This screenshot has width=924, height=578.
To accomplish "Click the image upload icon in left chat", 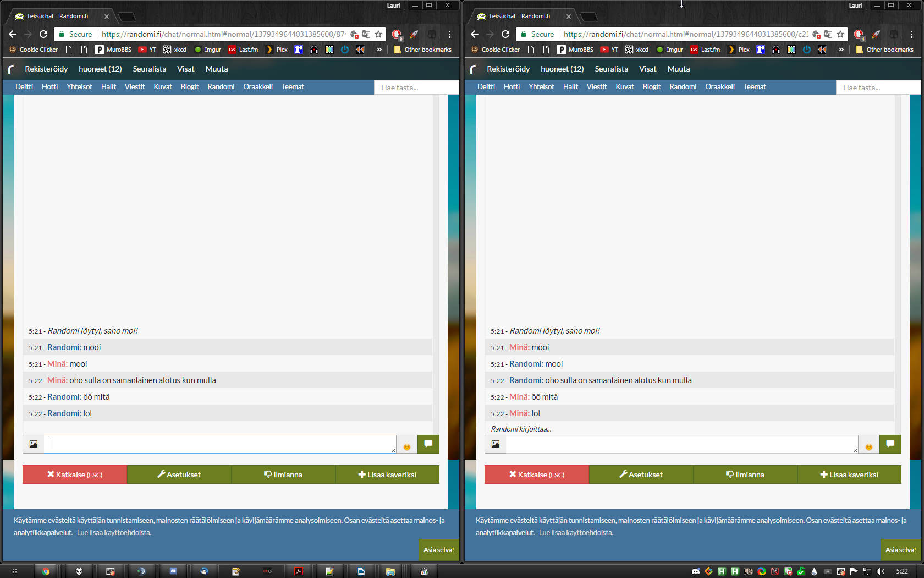I will coord(34,444).
